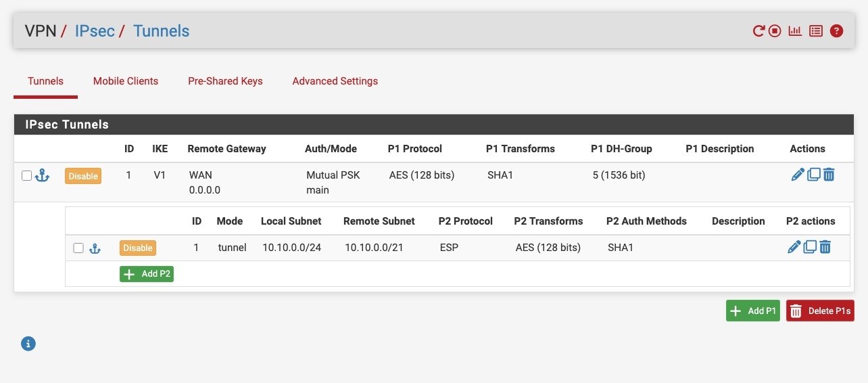Edit phase 1 entry with pencil icon
This screenshot has height=383, width=868.
click(x=798, y=175)
